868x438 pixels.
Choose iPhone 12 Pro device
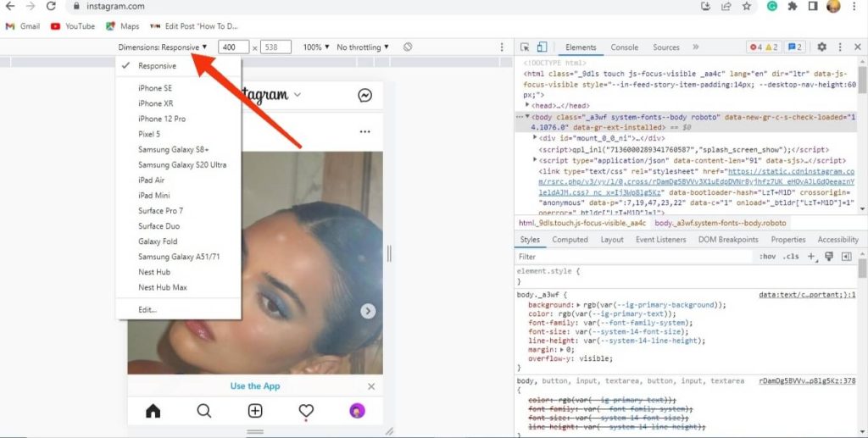pos(178,119)
